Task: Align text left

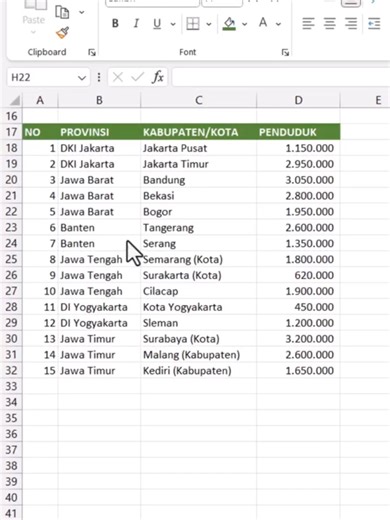Action: pyautogui.click(x=308, y=24)
